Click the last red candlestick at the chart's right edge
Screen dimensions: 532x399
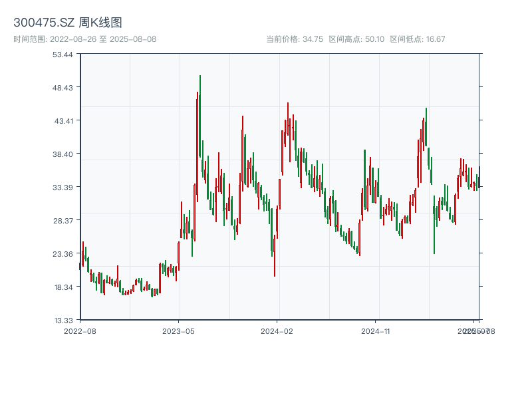[479, 177]
